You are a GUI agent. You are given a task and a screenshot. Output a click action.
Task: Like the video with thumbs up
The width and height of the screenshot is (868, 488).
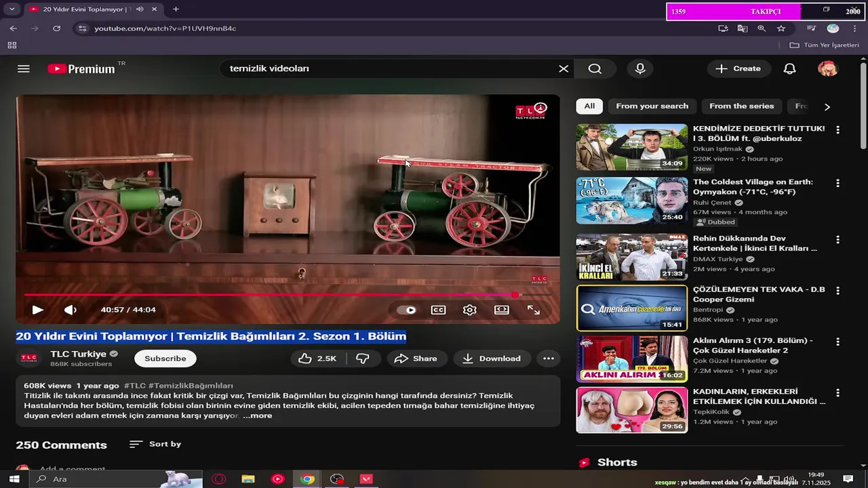coord(317,359)
